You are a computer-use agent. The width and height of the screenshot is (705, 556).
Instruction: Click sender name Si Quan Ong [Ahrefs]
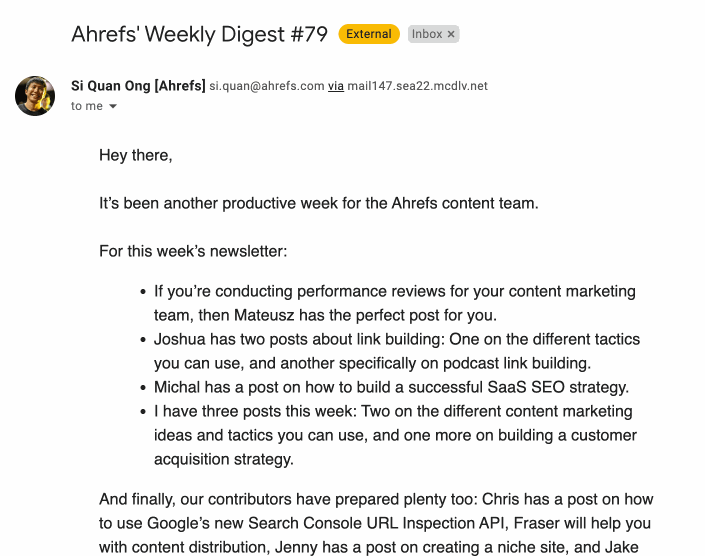click(x=138, y=86)
